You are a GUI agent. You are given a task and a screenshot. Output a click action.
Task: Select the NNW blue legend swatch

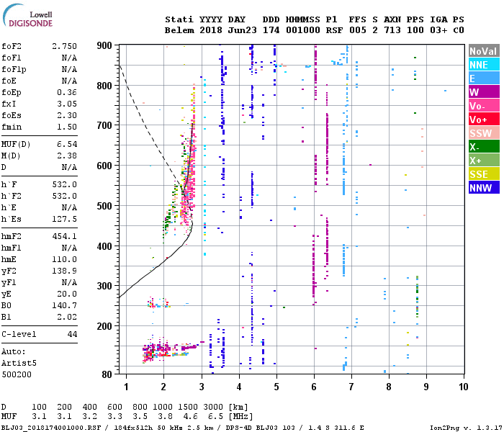pos(484,188)
